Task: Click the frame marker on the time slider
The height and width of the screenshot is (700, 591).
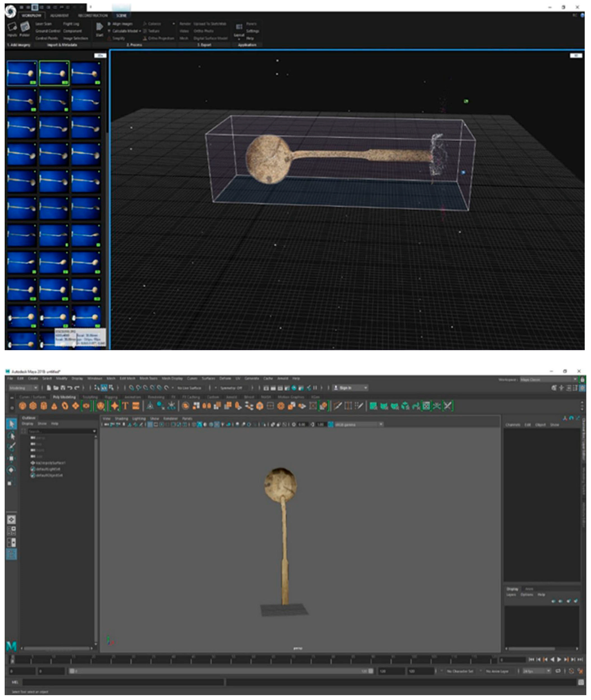Action: click(x=13, y=660)
